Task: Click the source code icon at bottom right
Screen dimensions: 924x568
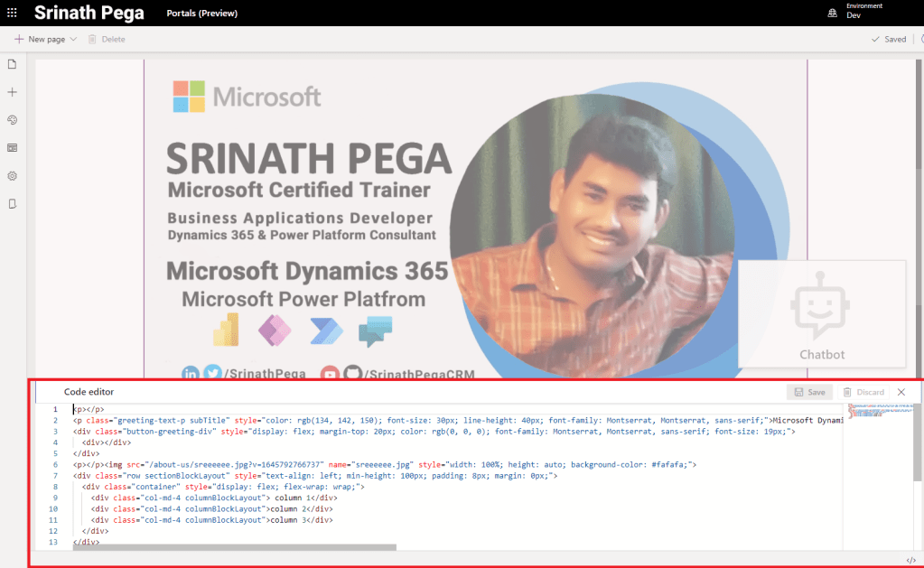Action: tap(910, 560)
